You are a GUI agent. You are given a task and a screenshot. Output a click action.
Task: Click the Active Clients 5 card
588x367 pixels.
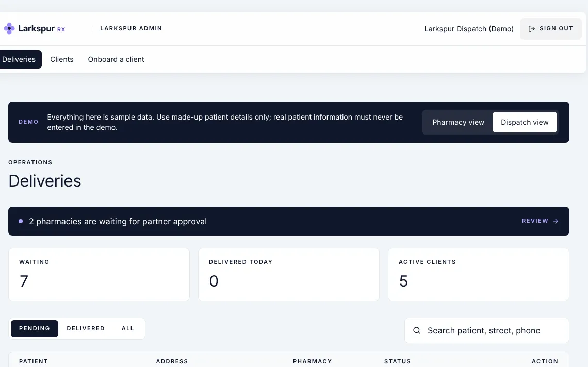click(x=479, y=274)
